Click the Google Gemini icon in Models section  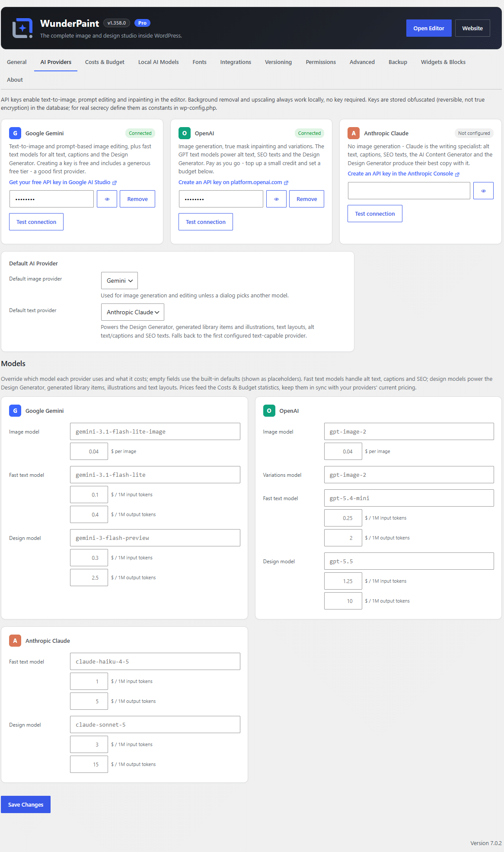[15, 411]
